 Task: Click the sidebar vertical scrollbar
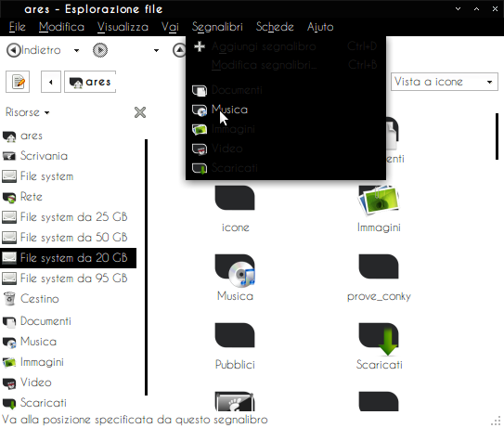(147, 266)
